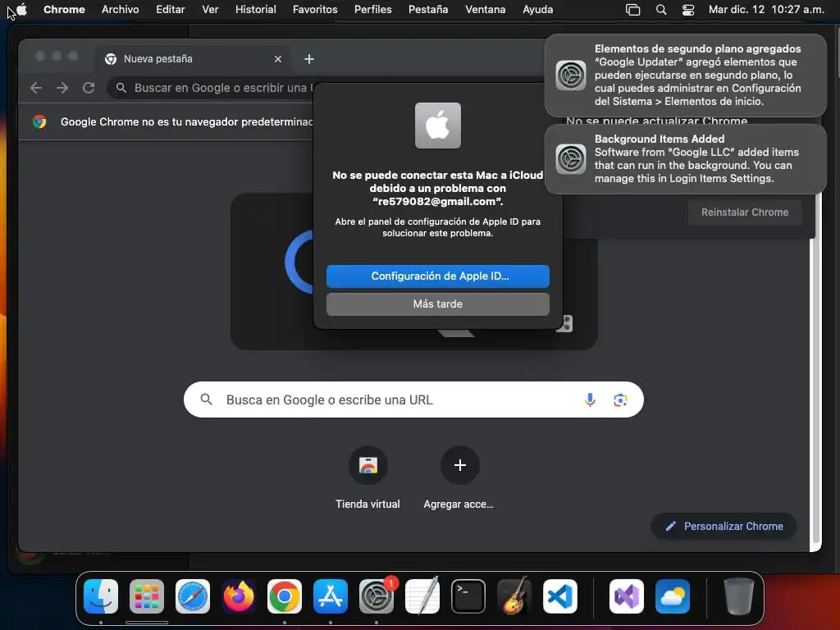The width and height of the screenshot is (840, 630).
Task: Open System Settings from the Dock
Action: pos(377,596)
